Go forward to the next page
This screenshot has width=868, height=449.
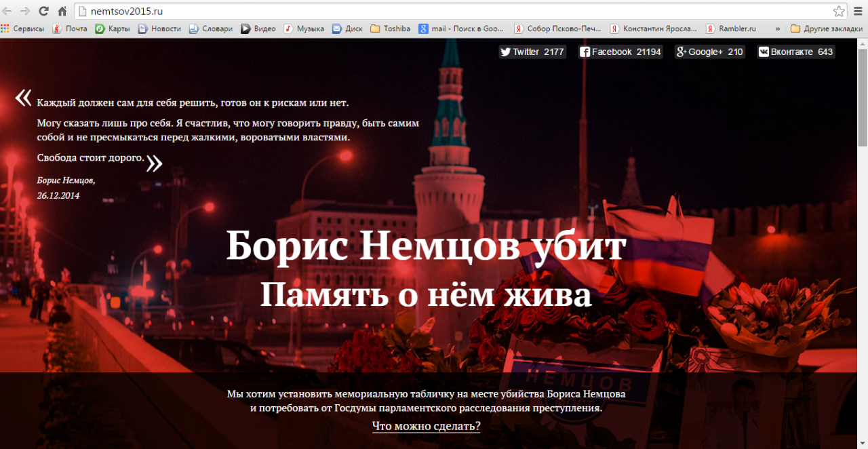25,11
